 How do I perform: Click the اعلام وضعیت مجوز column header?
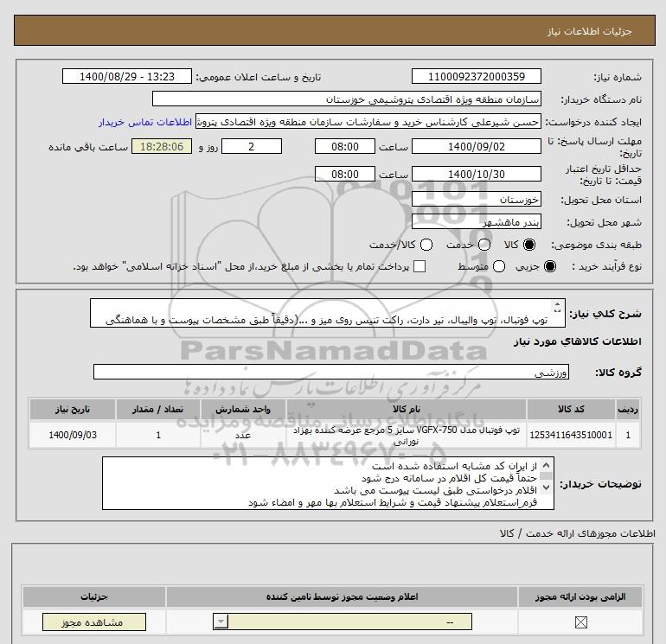[x=342, y=596]
